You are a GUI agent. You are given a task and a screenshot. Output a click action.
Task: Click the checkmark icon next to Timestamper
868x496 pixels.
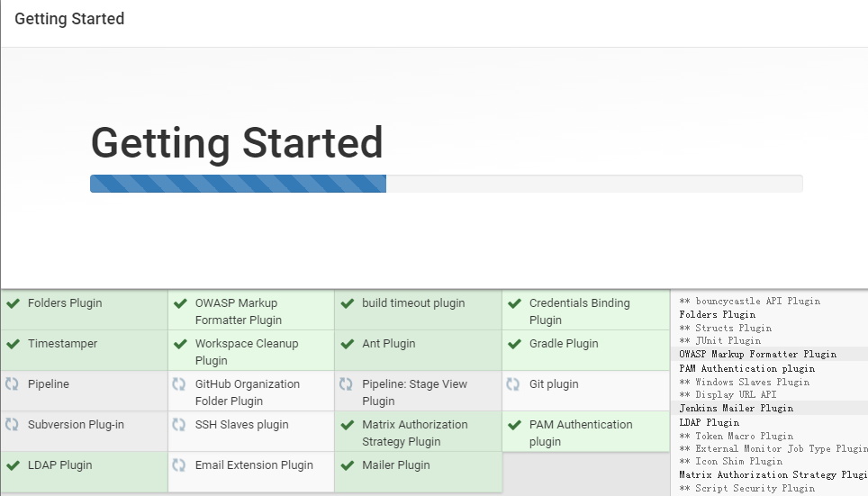pos(14,344)
